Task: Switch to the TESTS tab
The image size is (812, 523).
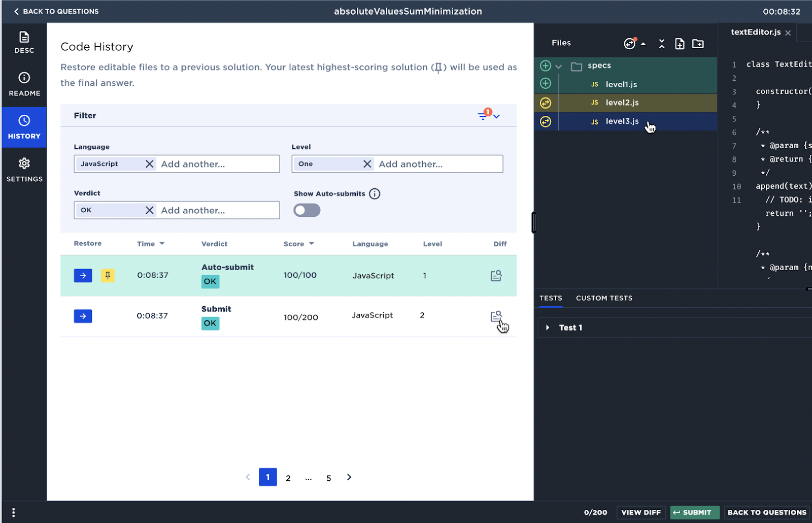Action: (x=551, y=298)
